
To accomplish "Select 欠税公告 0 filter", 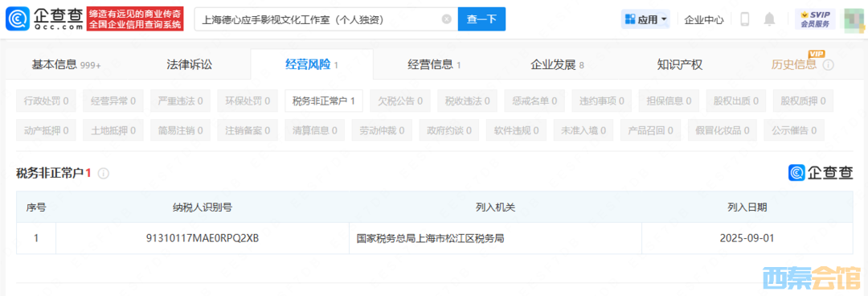I will (x=400, y=101).
